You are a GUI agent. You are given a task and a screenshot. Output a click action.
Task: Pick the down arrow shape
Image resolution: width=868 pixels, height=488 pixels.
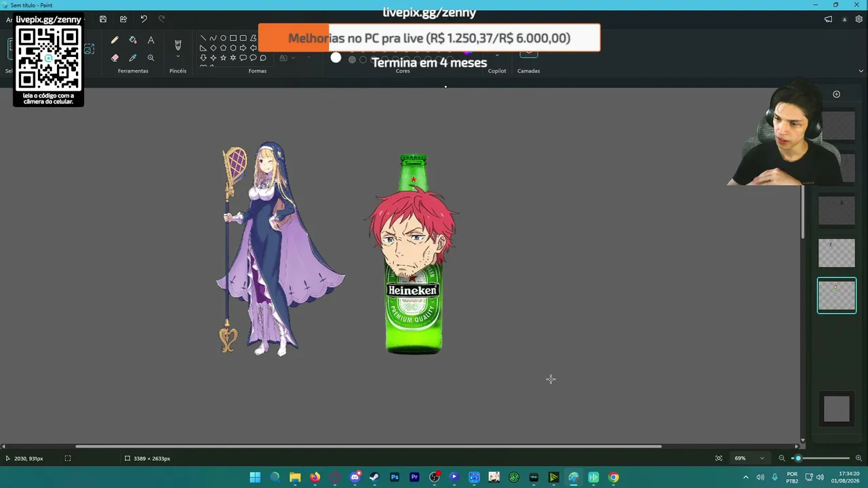(203, 58)
